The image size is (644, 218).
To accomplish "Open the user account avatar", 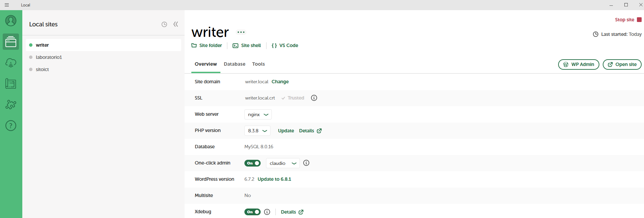I will [x=11, y=21].
